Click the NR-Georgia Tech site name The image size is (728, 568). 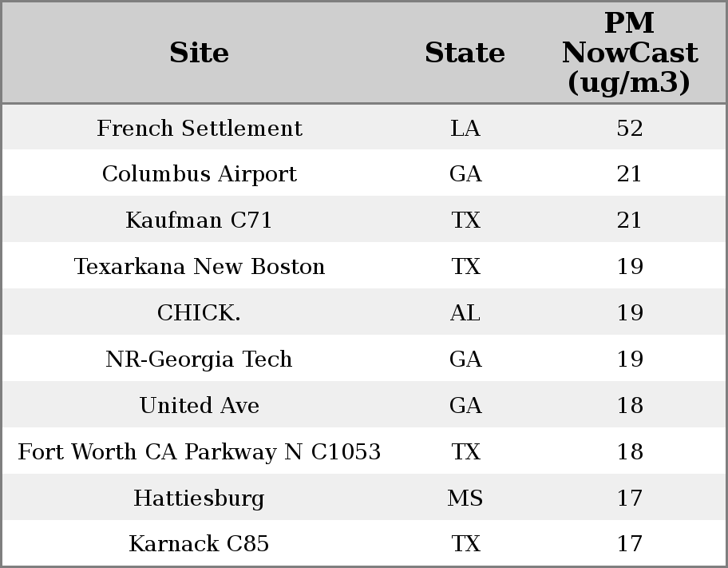tap(200, 359)
